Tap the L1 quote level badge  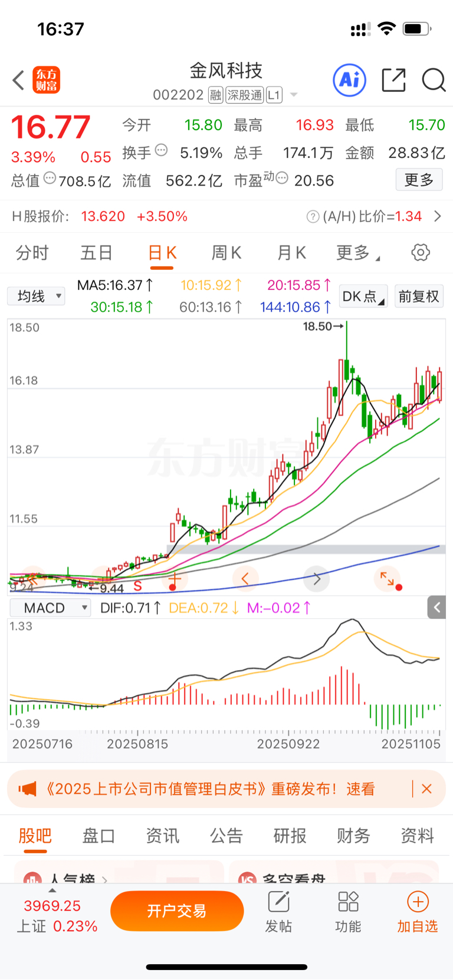[x=274, y=95]
